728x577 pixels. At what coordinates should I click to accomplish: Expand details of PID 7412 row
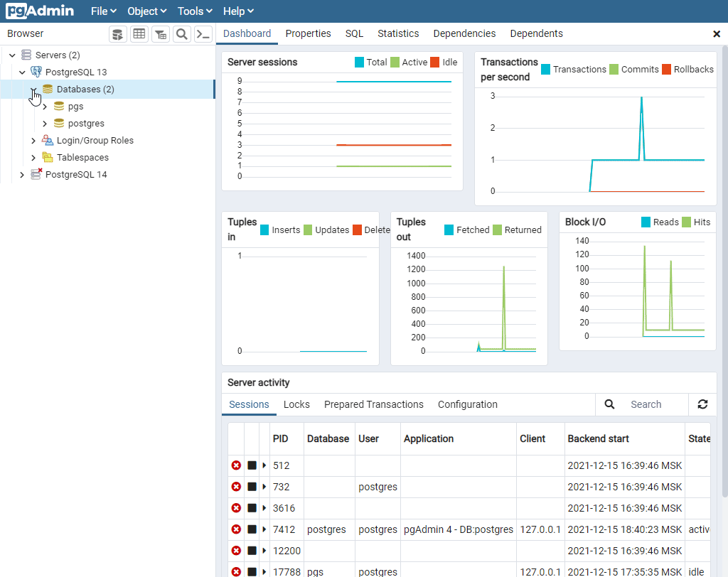(x=264, y=529)
